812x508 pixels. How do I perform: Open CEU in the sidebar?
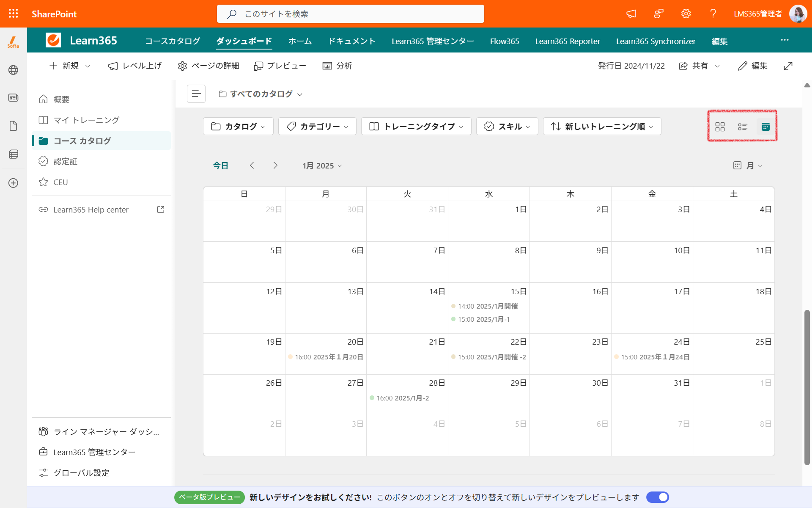point(101,182)
